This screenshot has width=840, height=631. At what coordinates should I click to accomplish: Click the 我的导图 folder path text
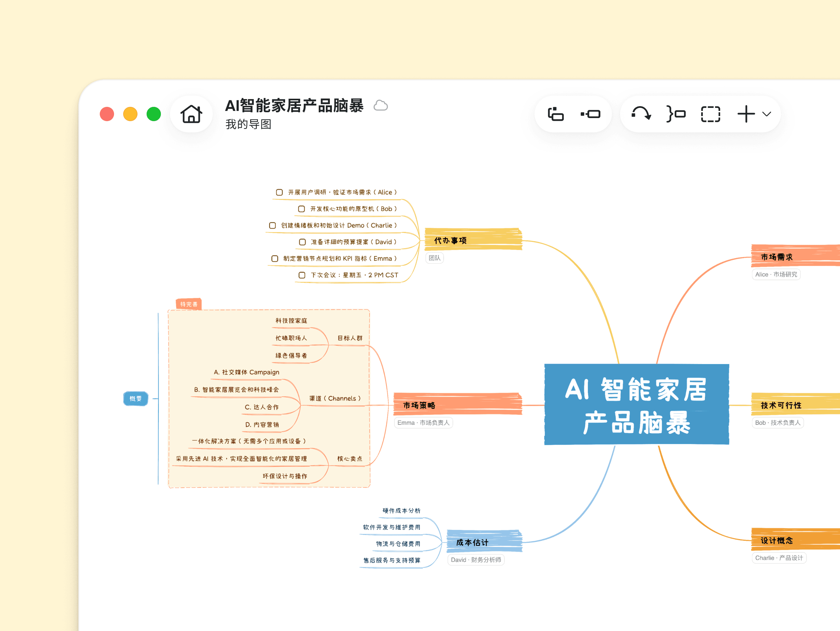tap(248, 124)
